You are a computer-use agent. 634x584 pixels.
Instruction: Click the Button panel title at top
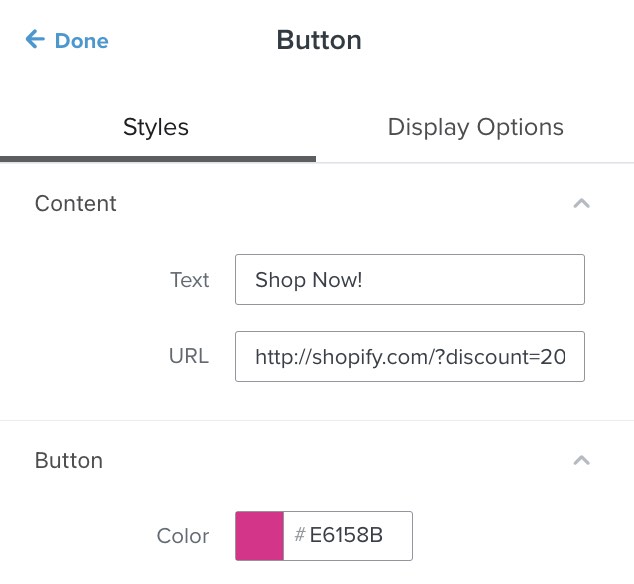click(319, 40)
